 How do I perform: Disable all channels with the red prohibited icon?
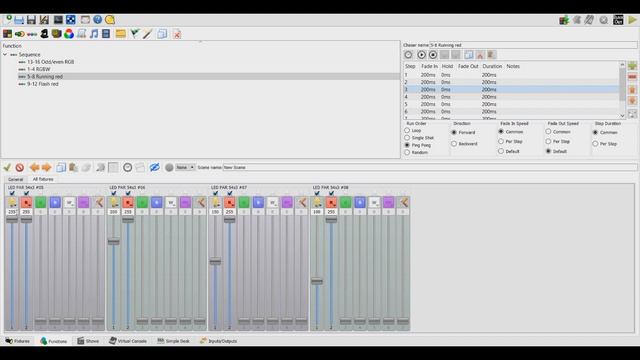20,167
